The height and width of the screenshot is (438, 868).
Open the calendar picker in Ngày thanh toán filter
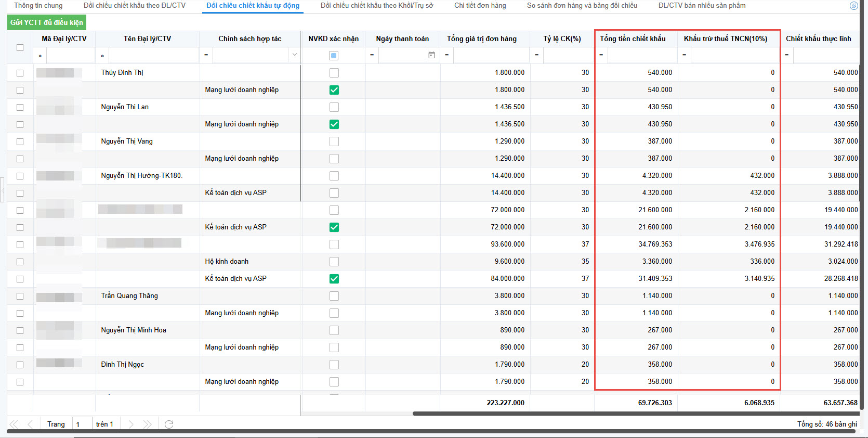[431, 55]
